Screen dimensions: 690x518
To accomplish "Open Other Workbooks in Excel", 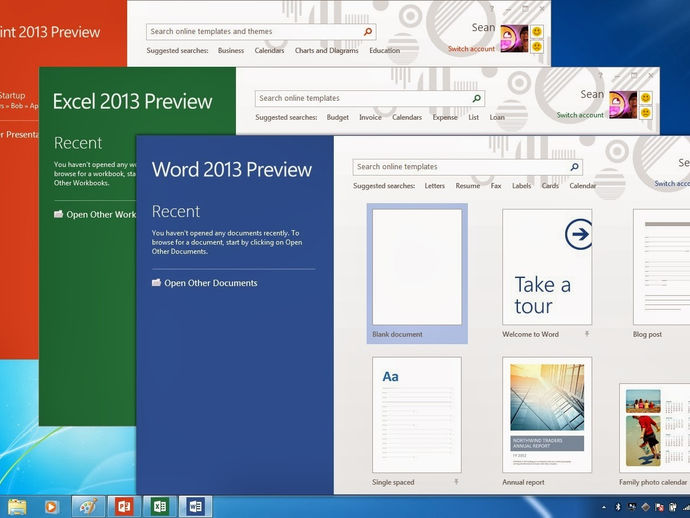I will click(95, 214).
